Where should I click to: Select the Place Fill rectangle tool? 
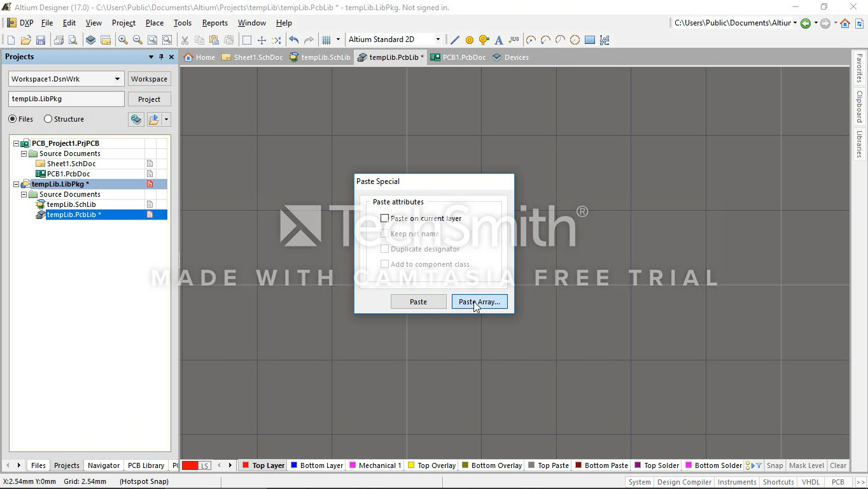click(590, 40)
